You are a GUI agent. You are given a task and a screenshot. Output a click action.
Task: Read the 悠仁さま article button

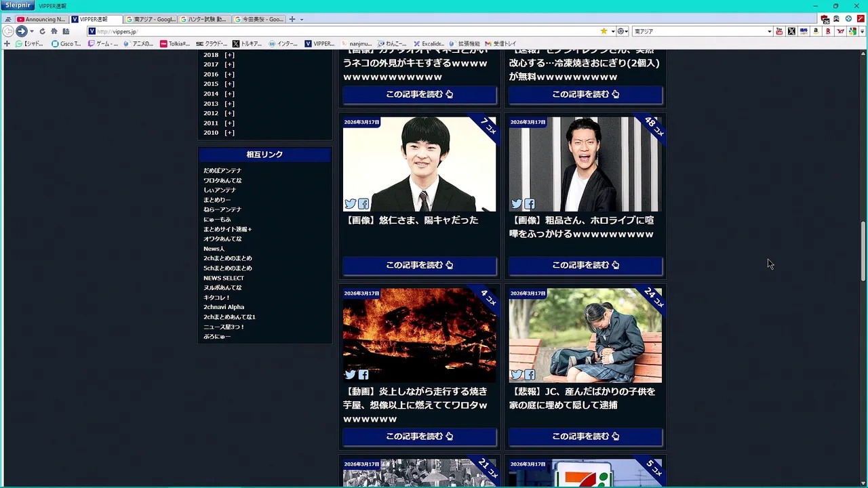(x=419, y=265)
